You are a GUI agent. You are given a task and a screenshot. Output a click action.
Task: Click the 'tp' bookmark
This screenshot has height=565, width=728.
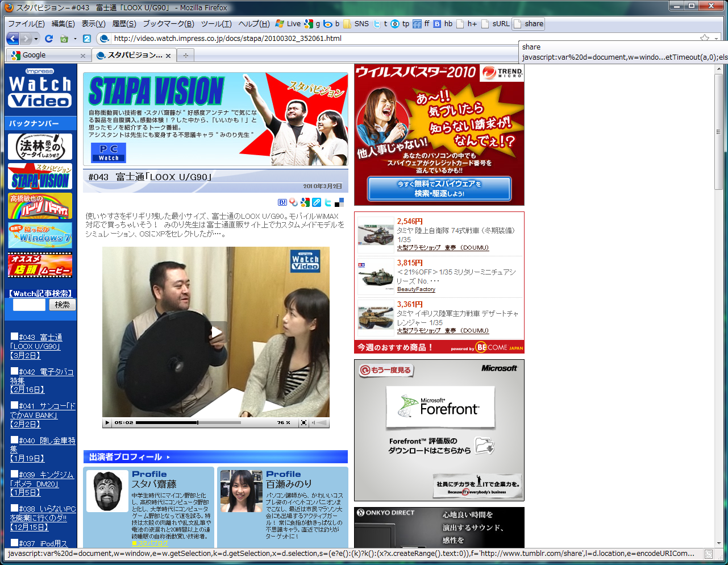(x=400, y=24)
